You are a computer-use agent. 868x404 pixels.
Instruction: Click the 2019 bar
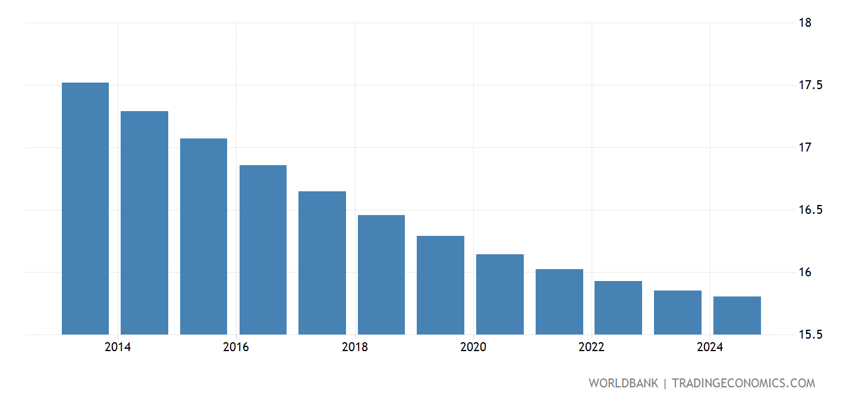pyautogui.click(x=440, y=285)
